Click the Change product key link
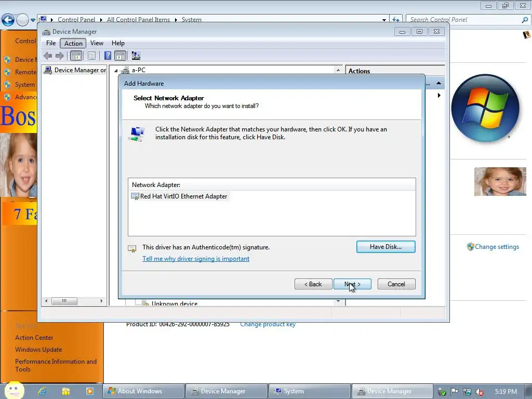This screenshot has width=532, height=399. point(268,324)
